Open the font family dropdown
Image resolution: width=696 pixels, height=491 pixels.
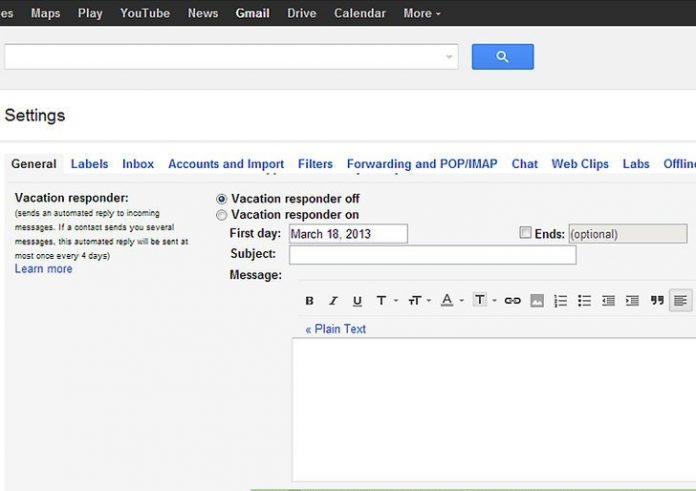(385, 301)
